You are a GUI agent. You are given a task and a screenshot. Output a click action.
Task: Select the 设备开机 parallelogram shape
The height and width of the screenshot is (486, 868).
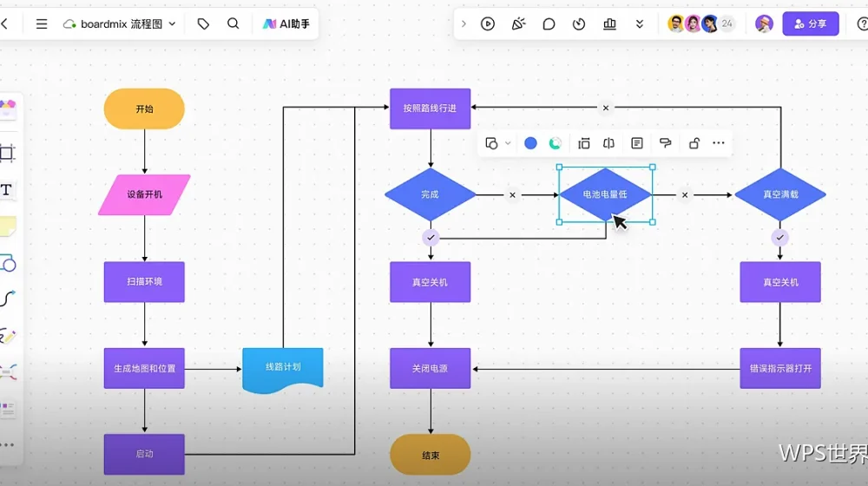point(144,194)
